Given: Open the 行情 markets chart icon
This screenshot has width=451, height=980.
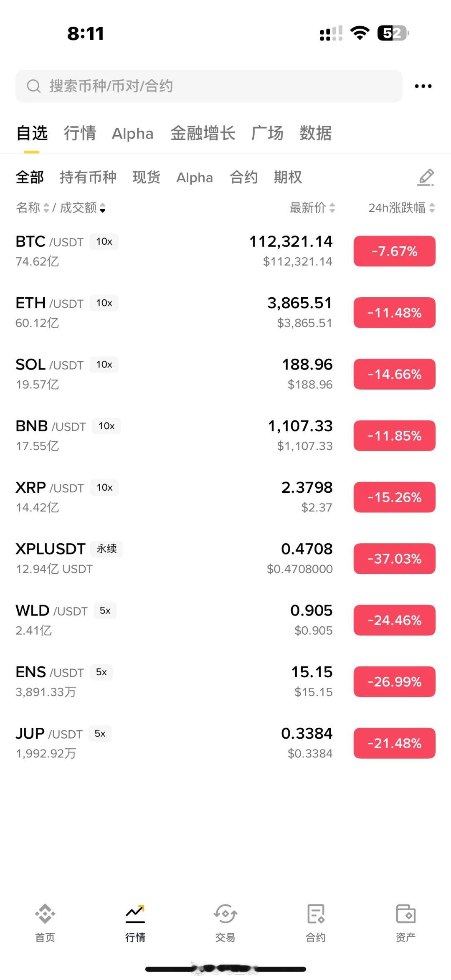Looking at the screenshot, I should pyautogui.click(x=135, y=914).
